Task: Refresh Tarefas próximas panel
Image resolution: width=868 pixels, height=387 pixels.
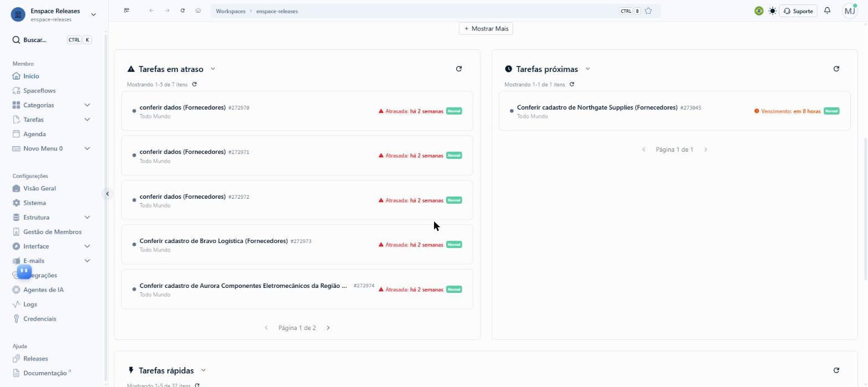Action: tap(836, 69)
